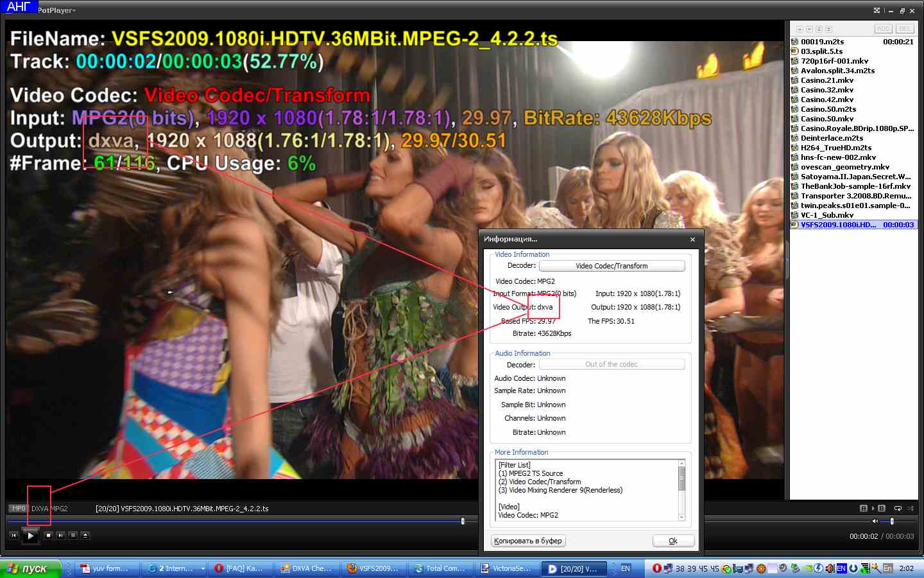Skip to next track button
Screen dimensions: 924x578
60,535
